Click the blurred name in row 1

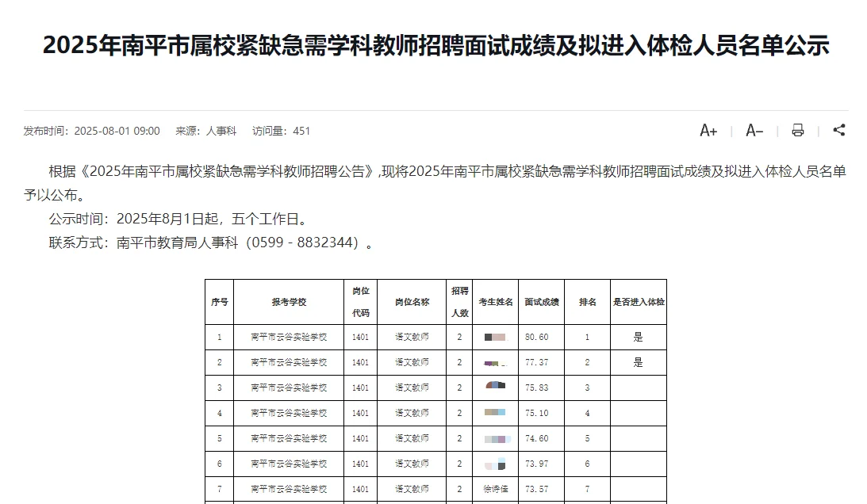click(x=495, y=337)
